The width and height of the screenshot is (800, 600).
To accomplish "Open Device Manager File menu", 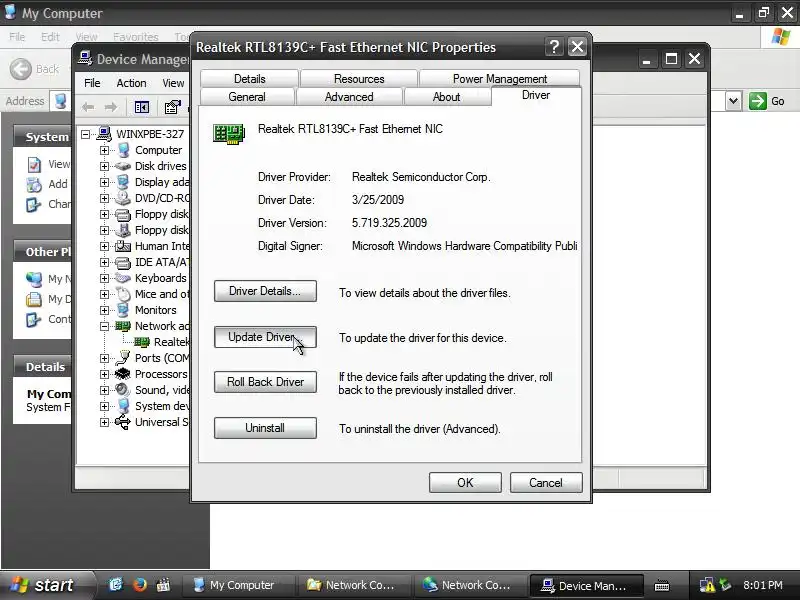I will click(92, 83).
